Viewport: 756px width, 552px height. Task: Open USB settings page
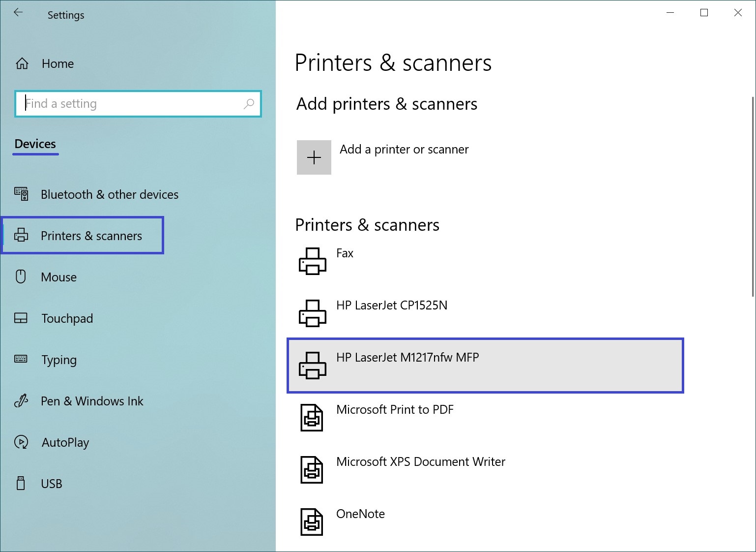point(52,484)
